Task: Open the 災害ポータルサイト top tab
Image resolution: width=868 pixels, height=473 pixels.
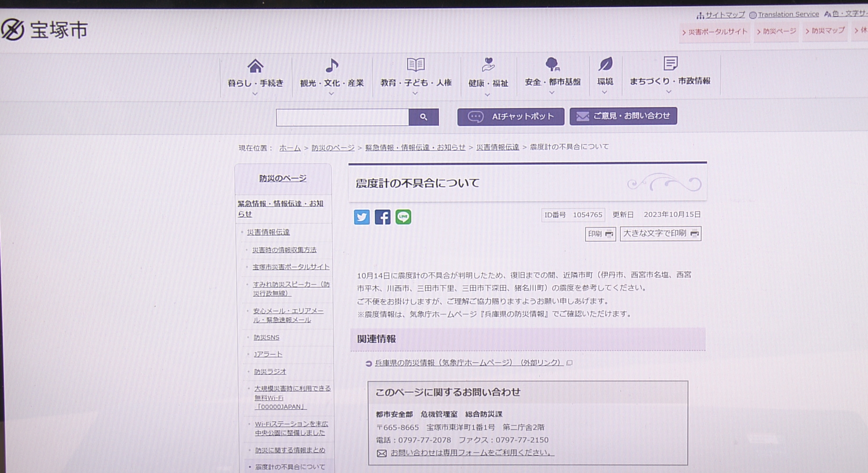Action: [715, 32]
